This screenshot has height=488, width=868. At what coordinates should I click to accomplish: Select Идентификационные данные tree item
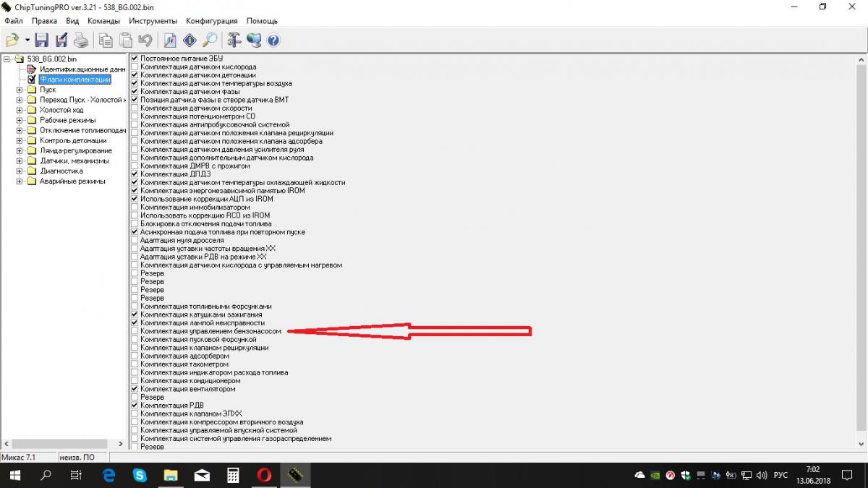(x=82, y=69)
